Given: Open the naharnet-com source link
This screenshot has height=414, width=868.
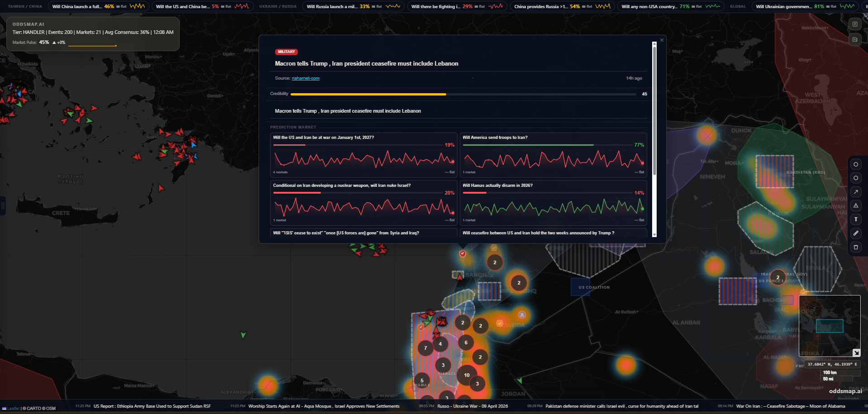Looking at the screenshot, I should (305, 78).
